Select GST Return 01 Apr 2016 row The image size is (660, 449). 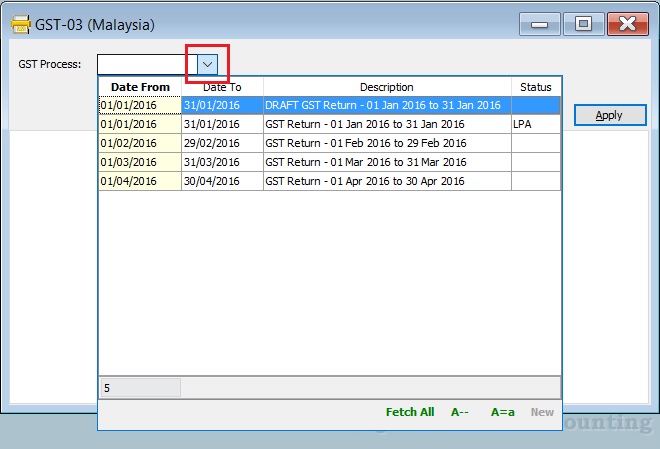[364, 181]
